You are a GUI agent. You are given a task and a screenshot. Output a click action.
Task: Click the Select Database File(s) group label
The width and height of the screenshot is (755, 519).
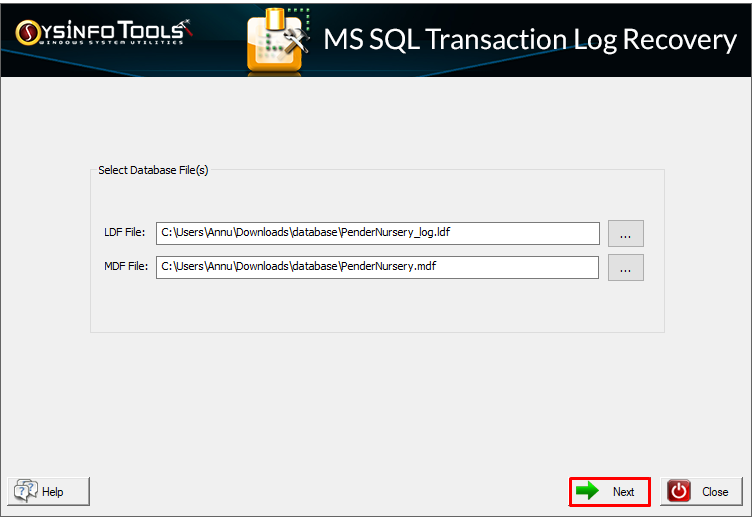tap(153, 170)
